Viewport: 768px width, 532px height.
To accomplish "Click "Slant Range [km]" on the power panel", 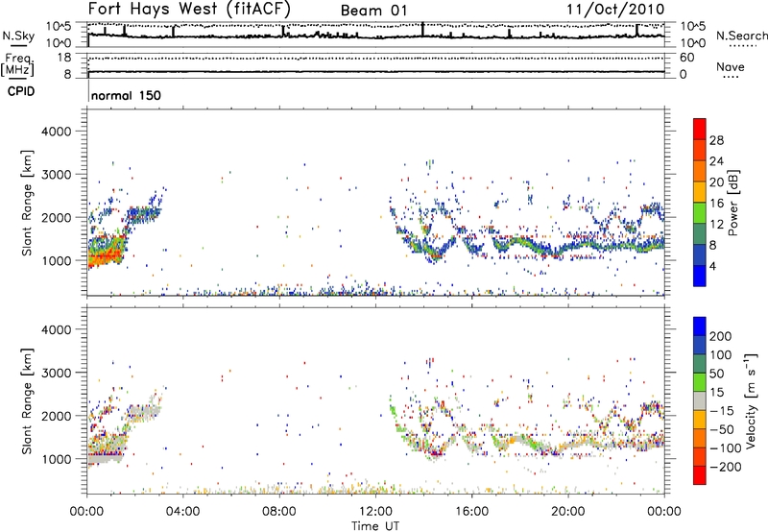I will point(28,204).
